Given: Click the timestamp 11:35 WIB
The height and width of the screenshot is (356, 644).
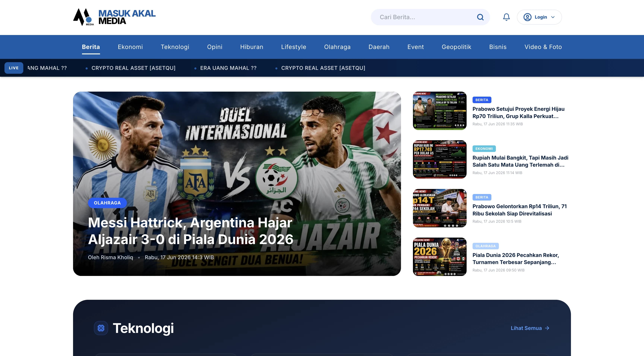Looking at the screenshot, I should [x=498, y=124].
